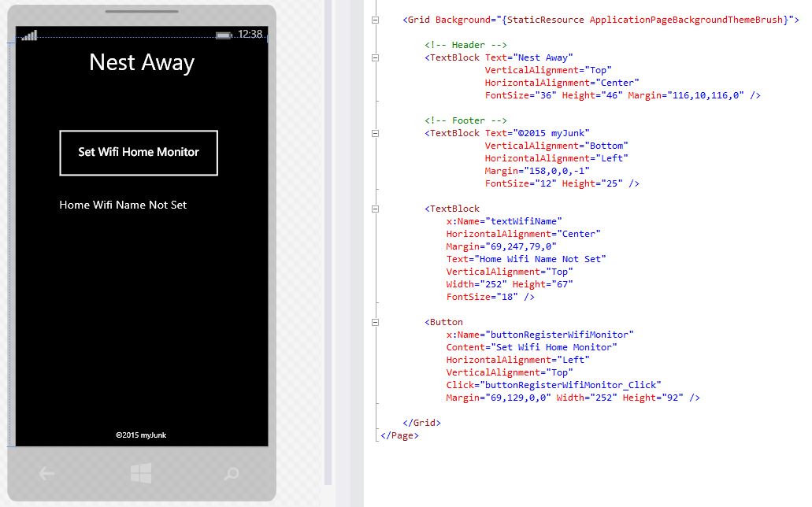The width and height of the screenshot is (812, 507).
Task: Select the ©2015 myJunk footer in designer
Action: [x=141, y=435]
